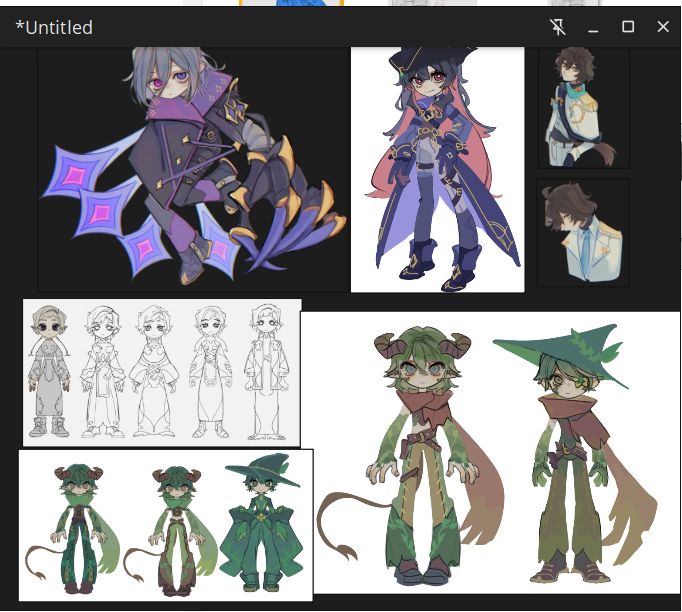
Task: Close the Untitled reference window
Action: [x=663, y=27]
